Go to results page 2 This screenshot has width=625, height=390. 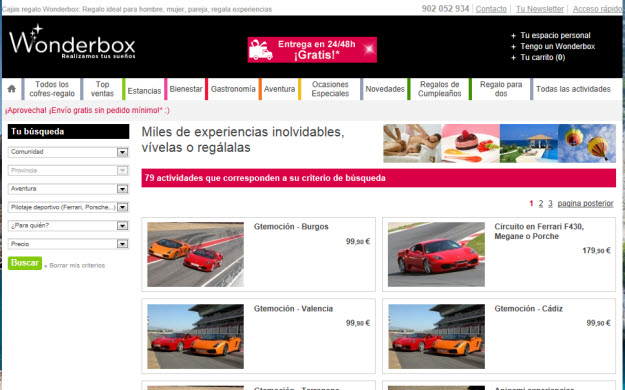point(540,203)
